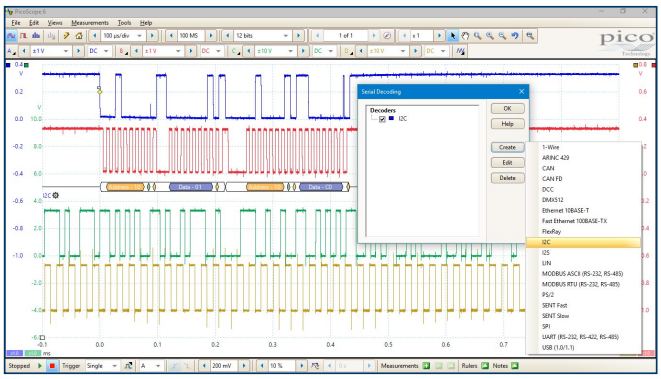Click the red Stop capture button
This screenshot has width=661, height=379.
pyautogui.click(x=52, y=366)
